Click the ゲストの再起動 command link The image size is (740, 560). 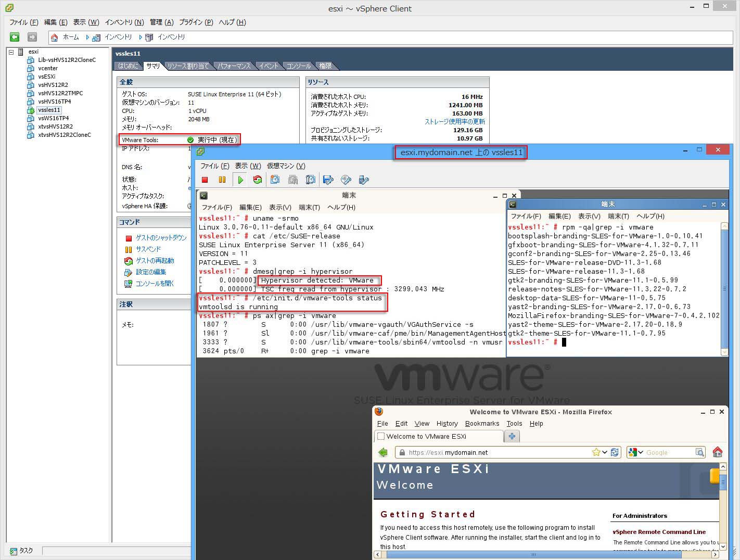[x=155, y=261]
